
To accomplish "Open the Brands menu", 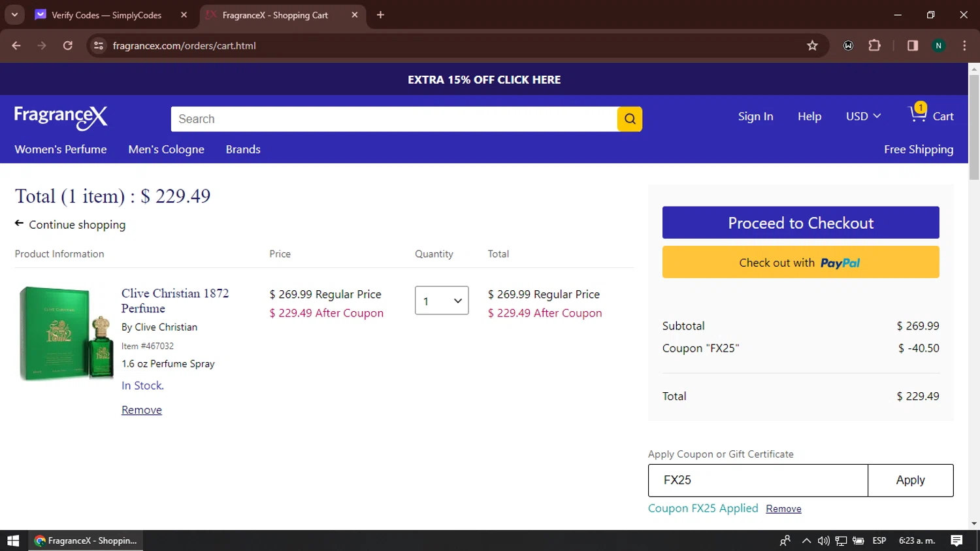I will point(243,150).
